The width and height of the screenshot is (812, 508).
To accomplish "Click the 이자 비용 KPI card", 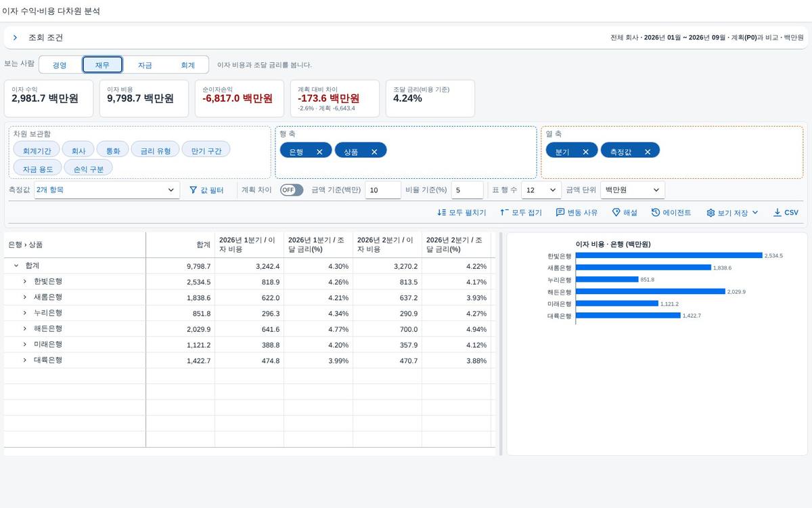I will [x=144, y=98].
